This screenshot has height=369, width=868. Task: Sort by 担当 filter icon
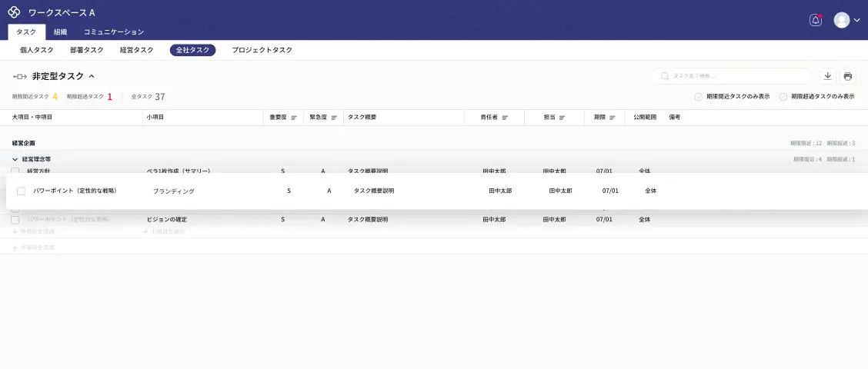coord(562,118)
